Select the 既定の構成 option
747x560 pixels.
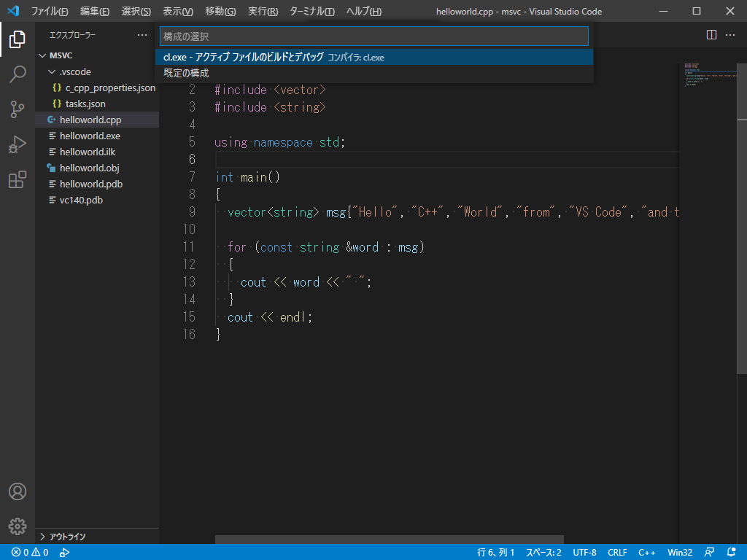click(374, 73)
